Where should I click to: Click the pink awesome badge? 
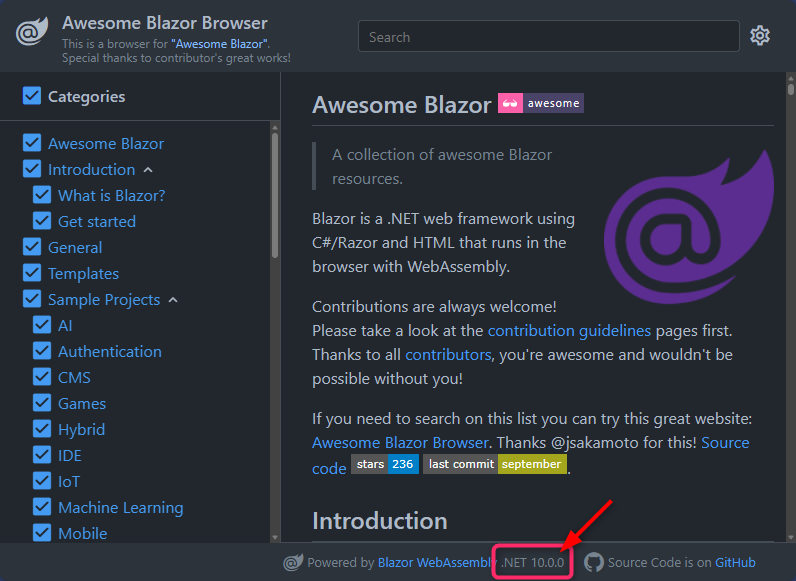(541, 103)
